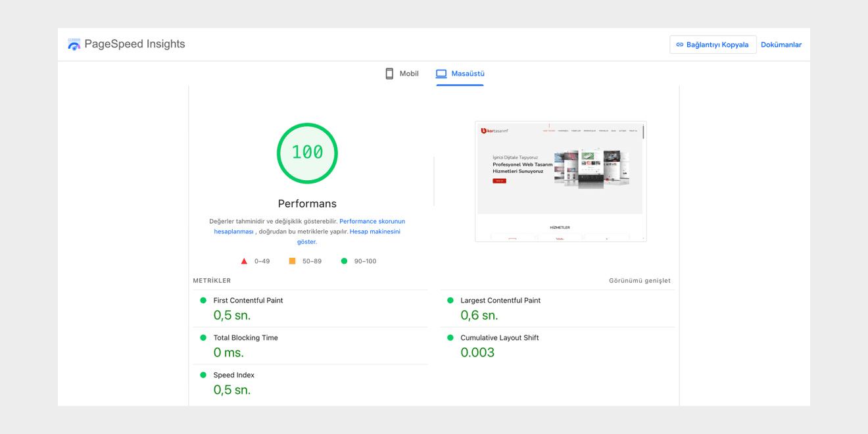This screenshot has height=434, width=868.
Task: Open the Dokümanlar link
Action: pos(781,45)
